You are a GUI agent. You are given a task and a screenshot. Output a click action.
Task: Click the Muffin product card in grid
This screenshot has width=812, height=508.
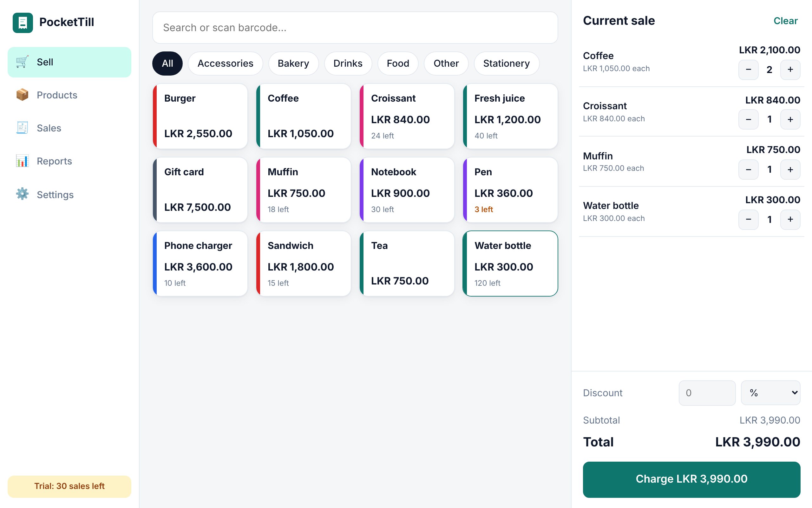(303, 190)
